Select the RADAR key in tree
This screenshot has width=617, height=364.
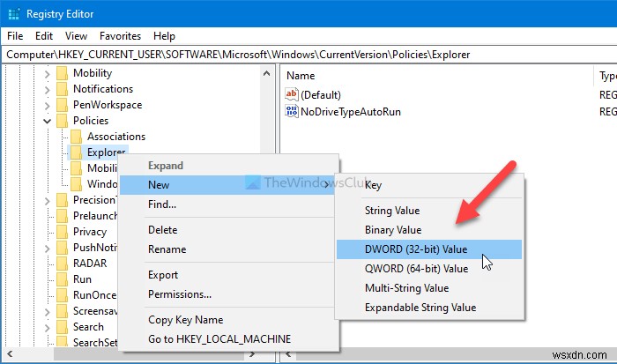(x=90, y=264)
